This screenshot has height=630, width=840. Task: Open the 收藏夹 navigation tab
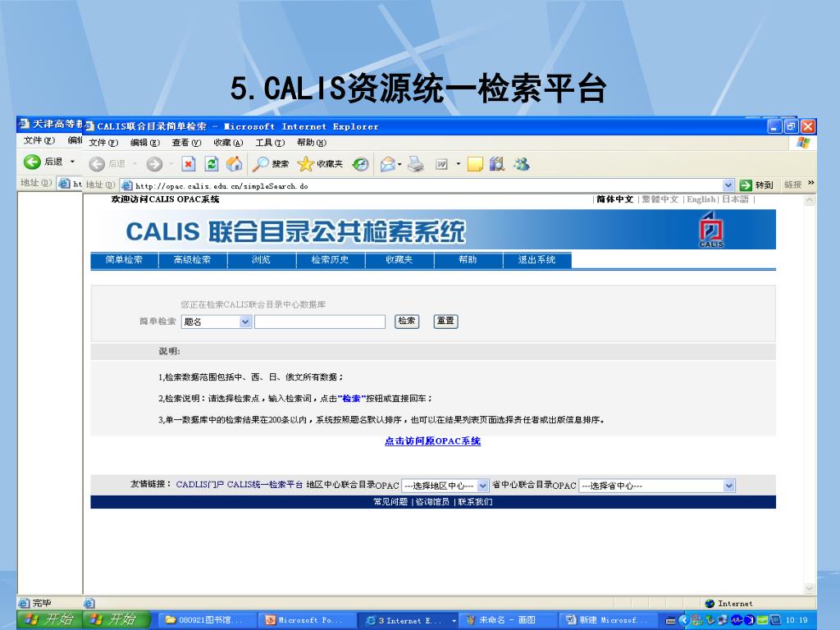399,260
